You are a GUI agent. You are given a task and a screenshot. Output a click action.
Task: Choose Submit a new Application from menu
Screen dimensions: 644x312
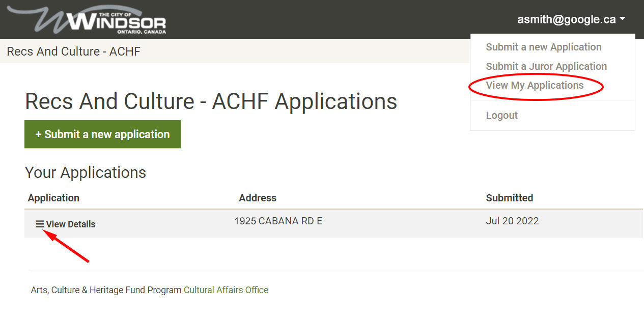tap(543, 47)
